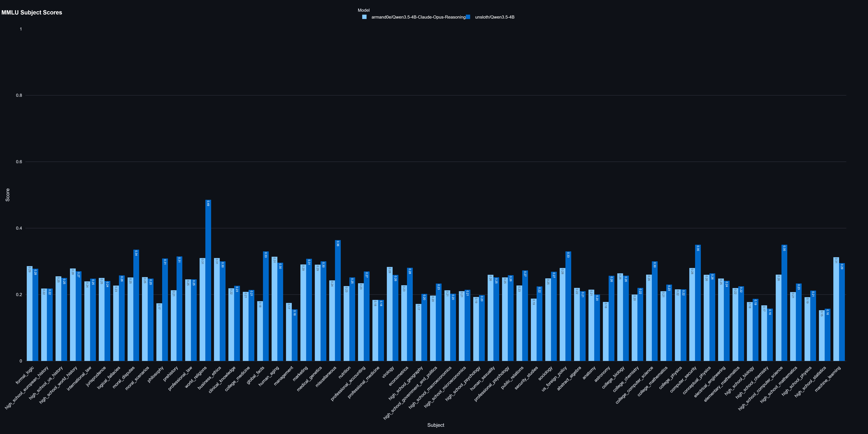The image size is (868, 434).
Task: Click the nutrition x-axis label
Action: click(345, 373)
